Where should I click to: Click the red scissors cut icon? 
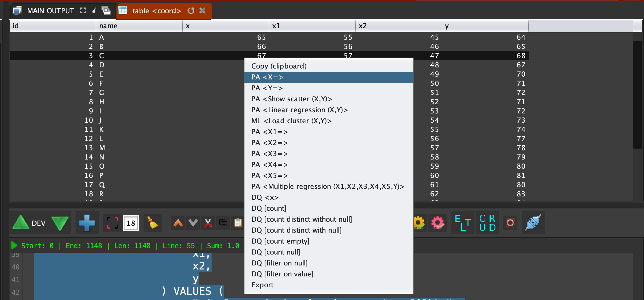[208, 223]
